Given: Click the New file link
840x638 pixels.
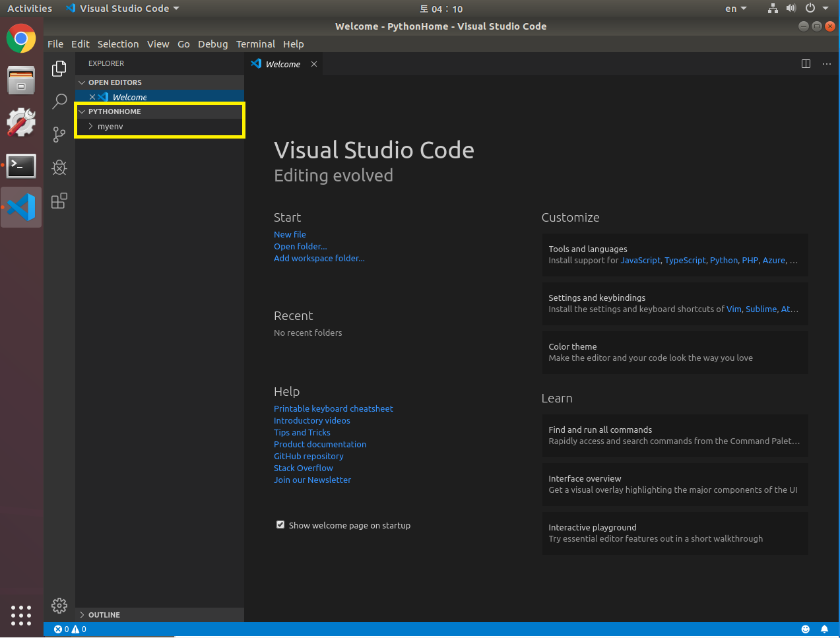Looking at the screenshot, I should [290, 234].
